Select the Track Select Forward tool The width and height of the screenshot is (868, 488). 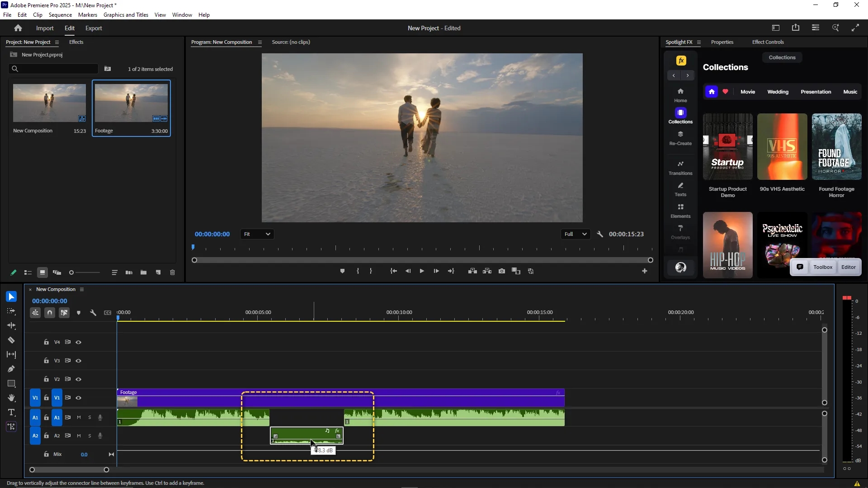point(11,311)
